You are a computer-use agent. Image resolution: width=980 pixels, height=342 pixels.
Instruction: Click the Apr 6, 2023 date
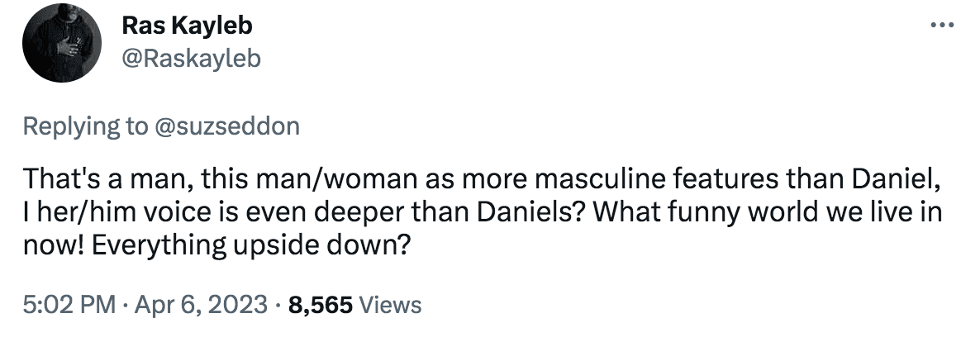click(200, 305)
